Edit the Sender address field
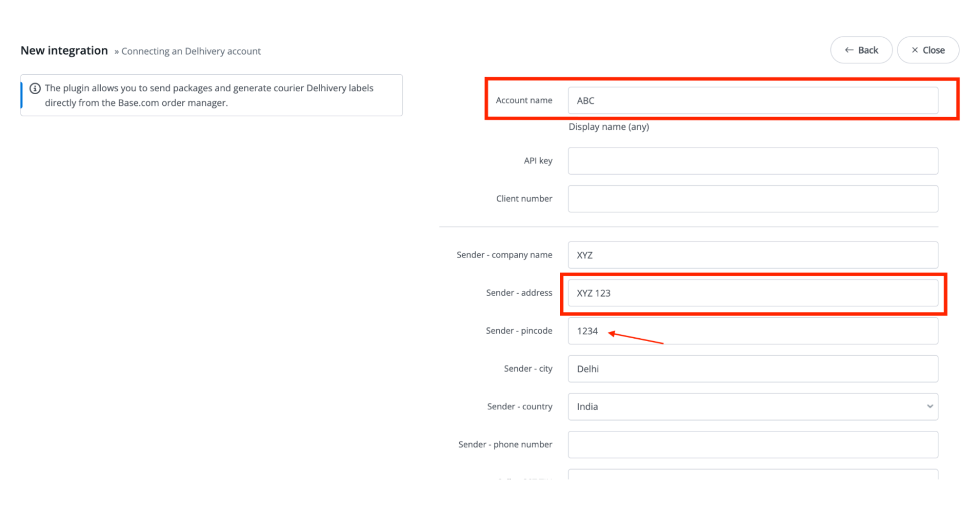 (752, 293)
